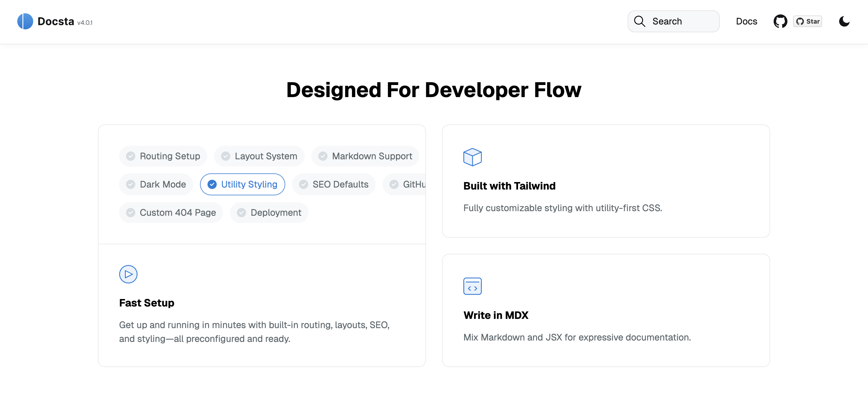Click the Mix Markdown and JSX description
This screenshot has height=420, width=868.
click(577, 337)
